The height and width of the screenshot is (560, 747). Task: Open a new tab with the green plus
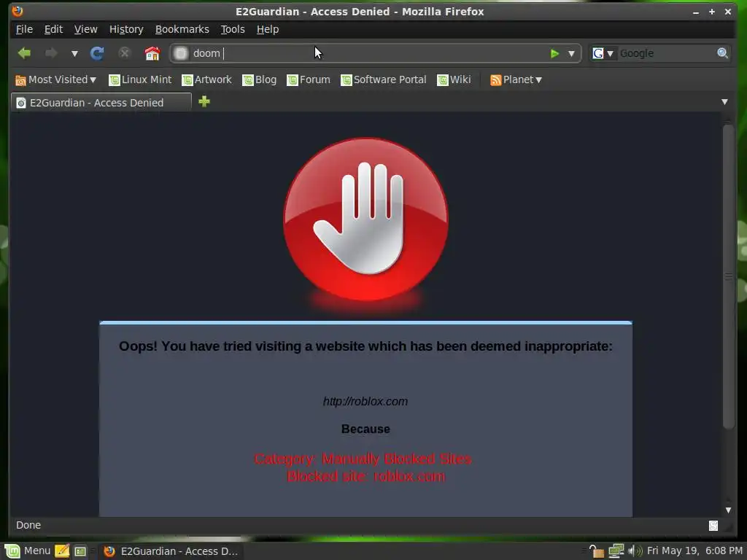(x=204, y=101)
